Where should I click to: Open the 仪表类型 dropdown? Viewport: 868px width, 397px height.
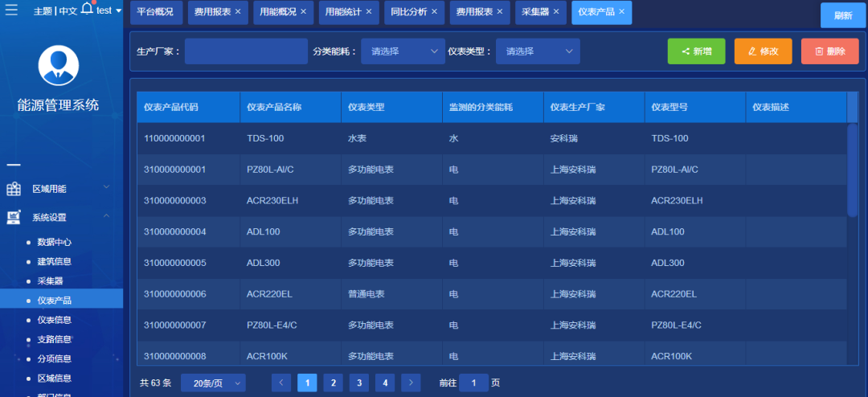538,51
